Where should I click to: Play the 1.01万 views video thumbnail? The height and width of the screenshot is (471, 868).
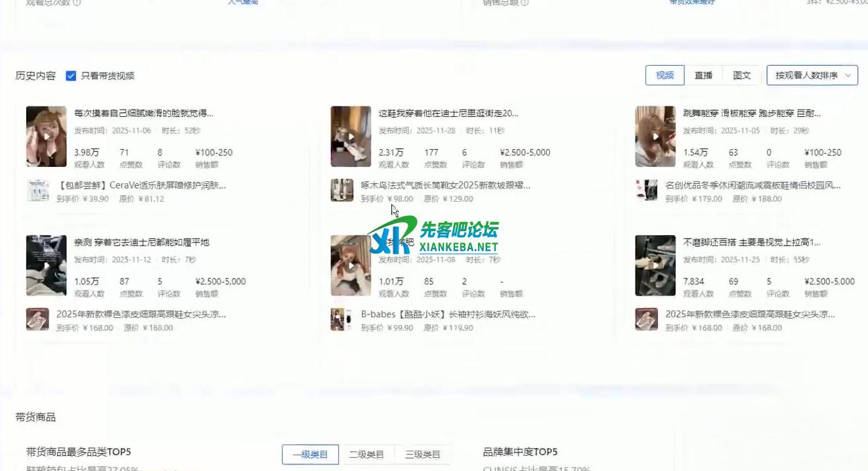click(x=351, y=265)
